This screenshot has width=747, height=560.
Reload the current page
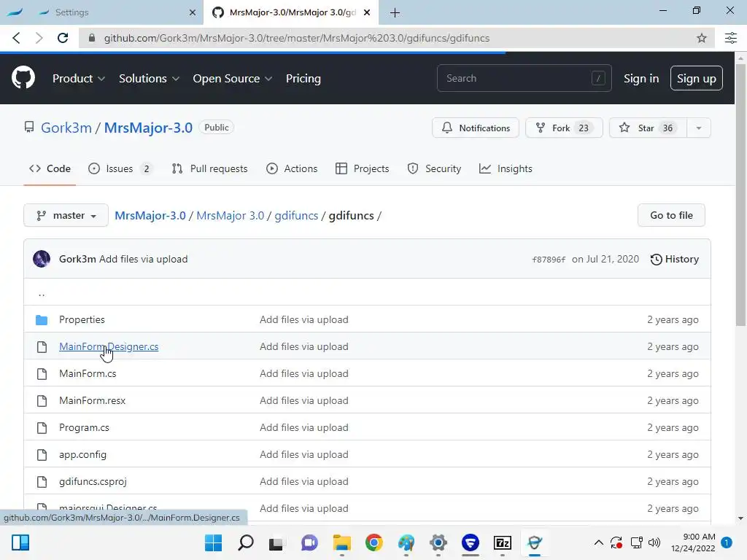point(63,38)
